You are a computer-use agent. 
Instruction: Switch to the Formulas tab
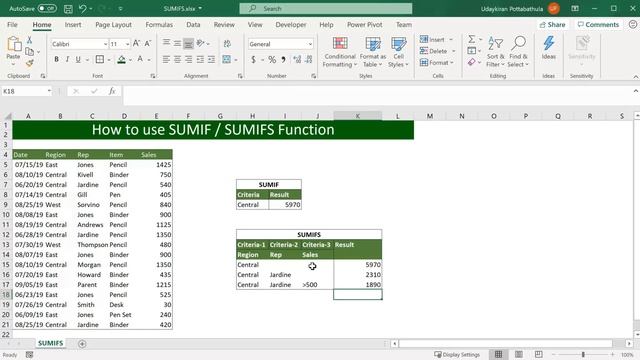coord(159,24)
